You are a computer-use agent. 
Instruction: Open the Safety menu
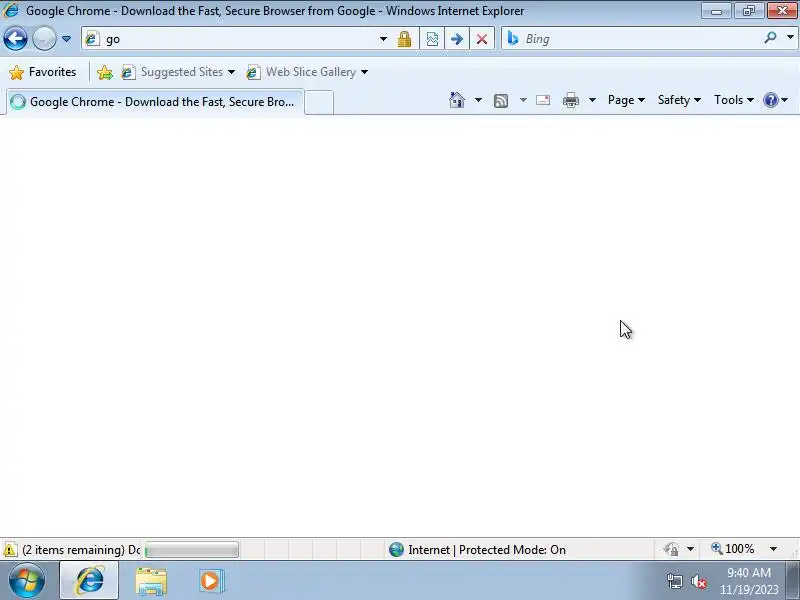pyautogui.click(x=679, y=100)
